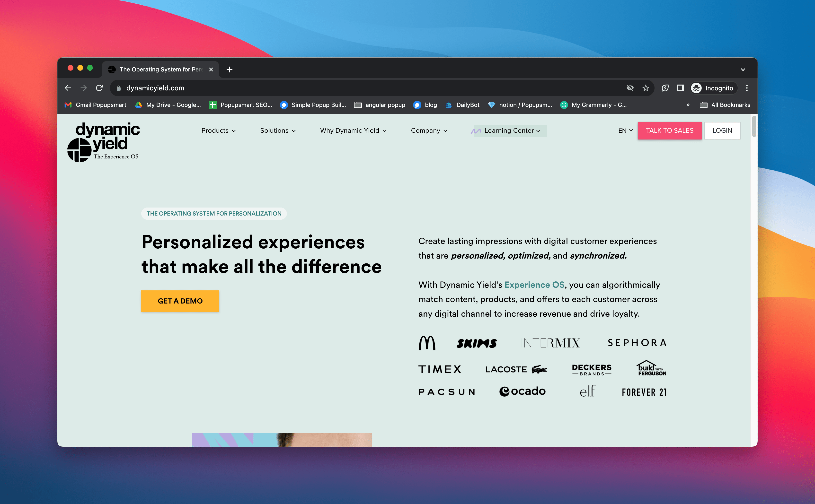Expand the Company dropdown menu
815x504 pixels.
(x=428, y=130)
